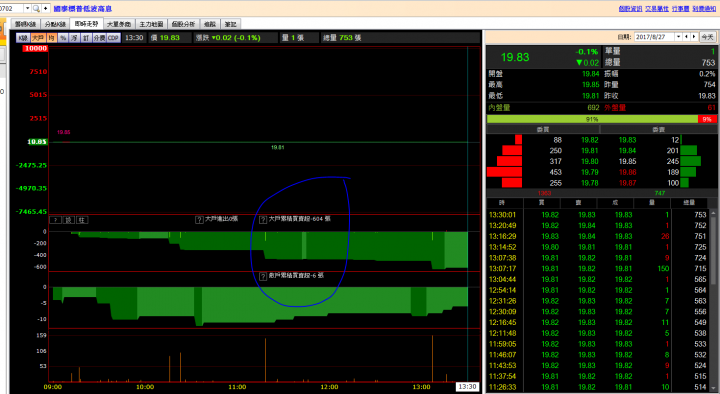Open the 大量表格 tab
720x394 pixels.
tap(118, 24)
